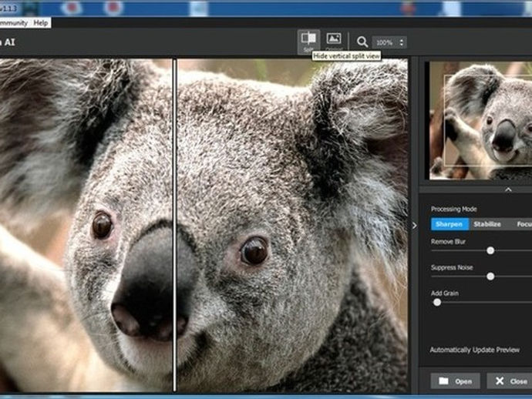
Task: Collapse the preview navigator with up chevron
Action: tap(508, 189)
